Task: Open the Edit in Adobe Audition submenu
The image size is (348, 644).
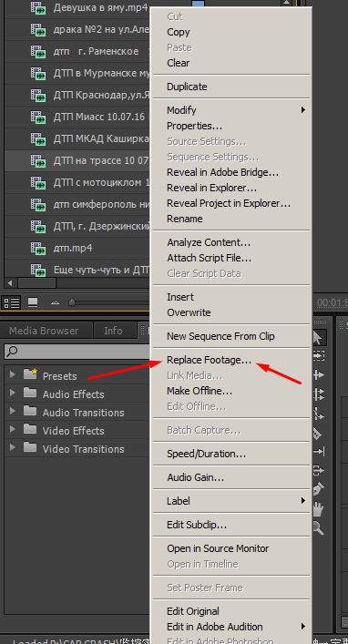Action: coord(231,627)
